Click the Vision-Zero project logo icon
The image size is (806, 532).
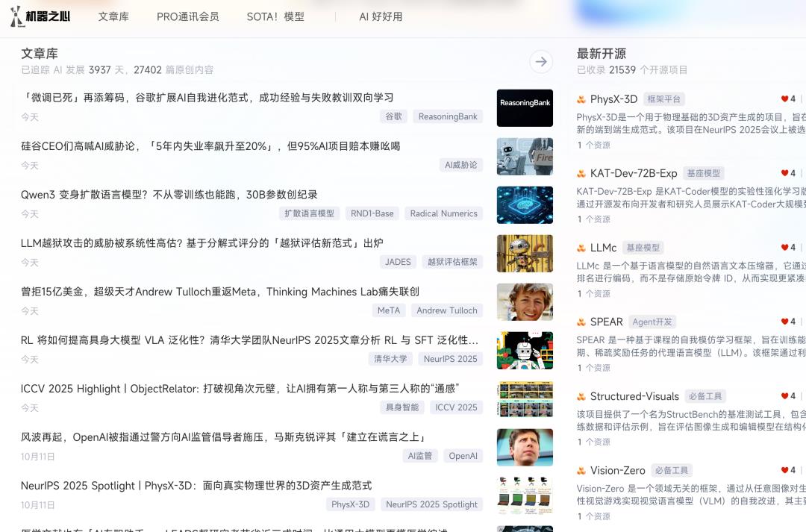pyautogui.click(x=581, y=471)
